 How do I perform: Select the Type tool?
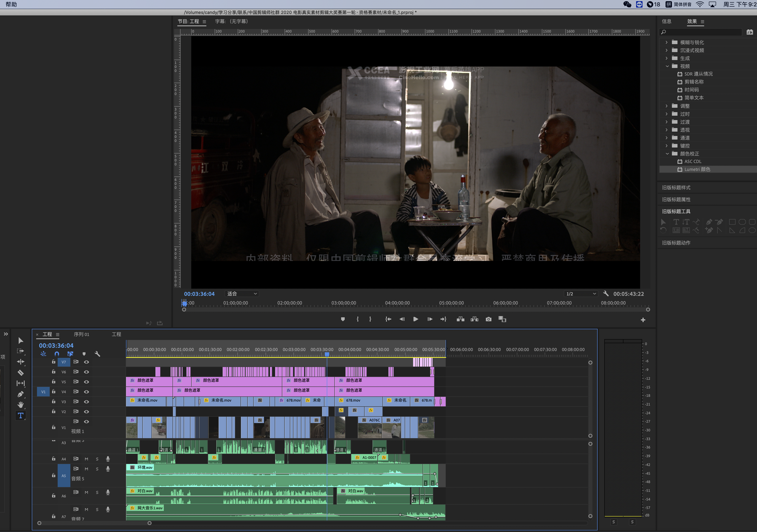[x=20, y=416]
